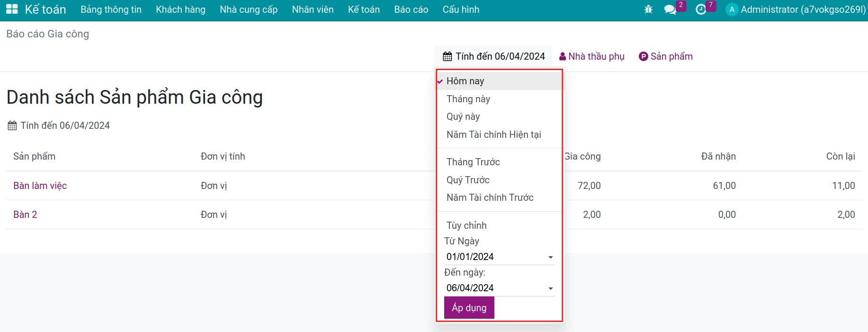The image size is (868, 332).
Task: Open the Nhà thầu phụ filter
Action: pyautogui.click(x=591, y=57)
